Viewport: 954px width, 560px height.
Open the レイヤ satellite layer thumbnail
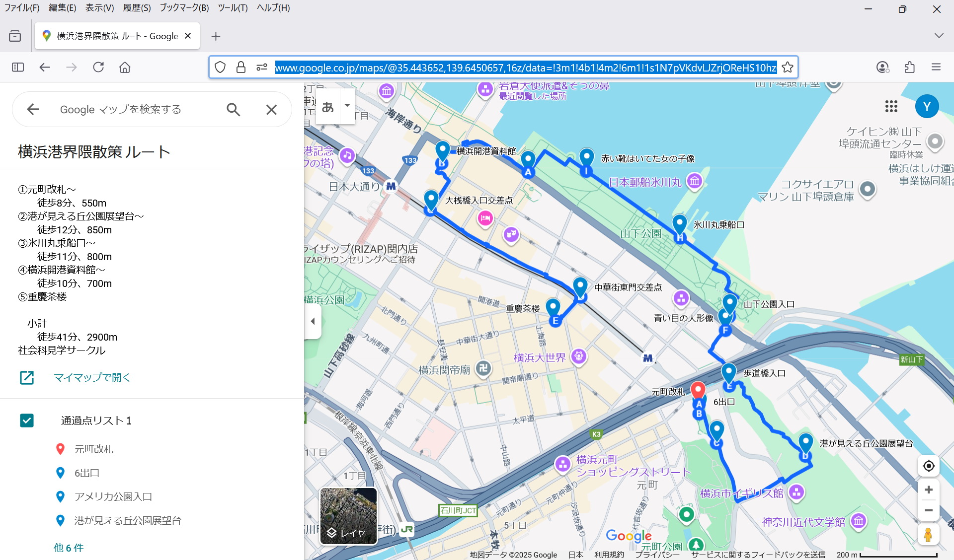348,516
